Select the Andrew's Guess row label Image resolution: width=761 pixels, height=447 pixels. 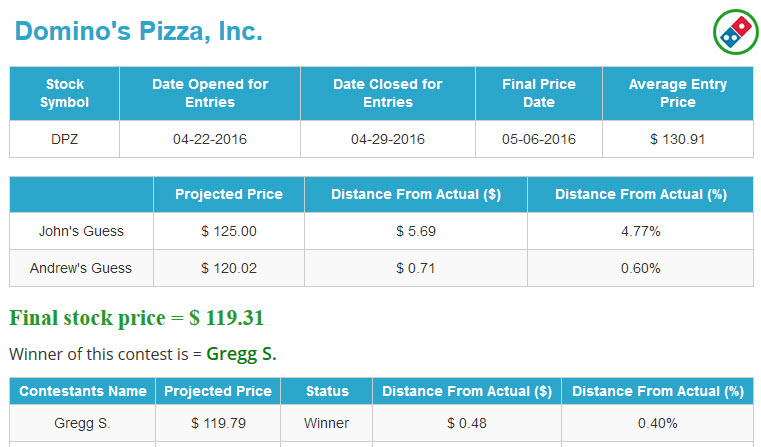81,268
